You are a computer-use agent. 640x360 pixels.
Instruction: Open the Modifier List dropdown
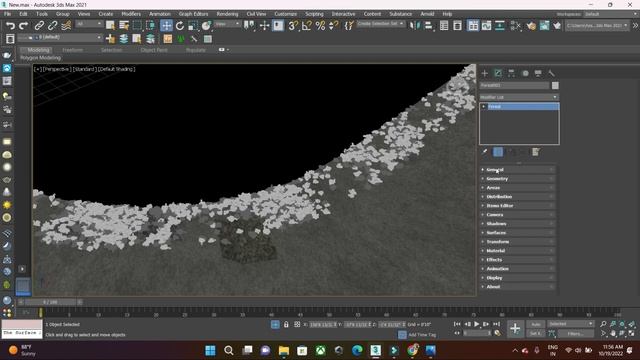pyautogui.click(x=518, y=97)
